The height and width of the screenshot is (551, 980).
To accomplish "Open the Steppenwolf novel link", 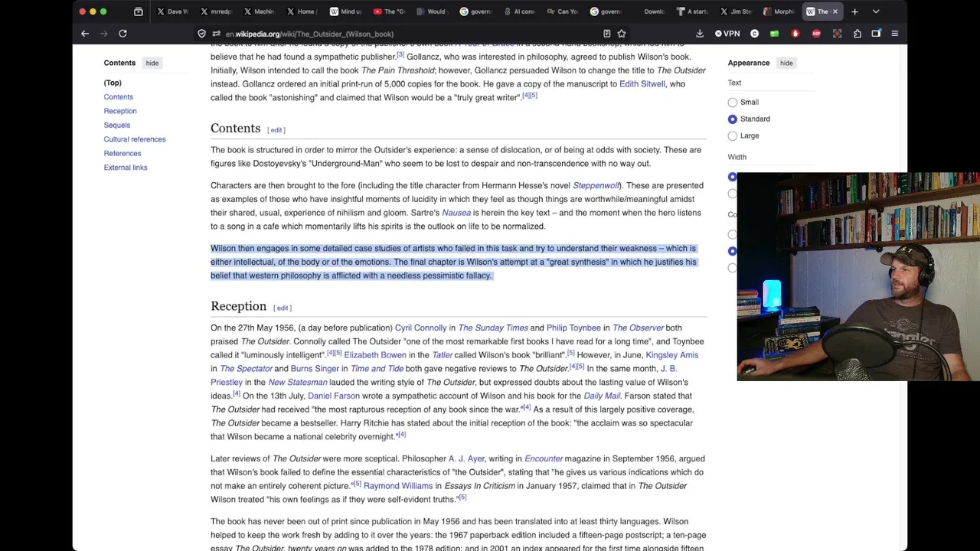I will pos(596,185).
